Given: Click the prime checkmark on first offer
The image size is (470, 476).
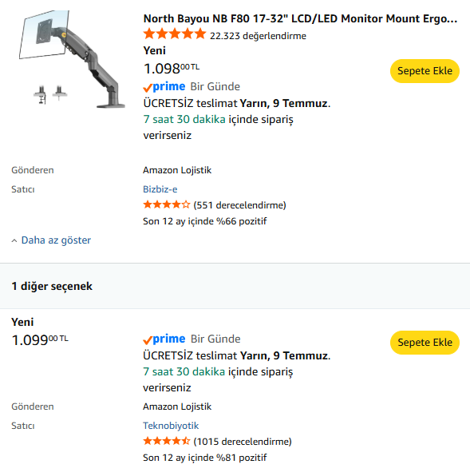Looking at the screenshot, I should tap(148, 88).
